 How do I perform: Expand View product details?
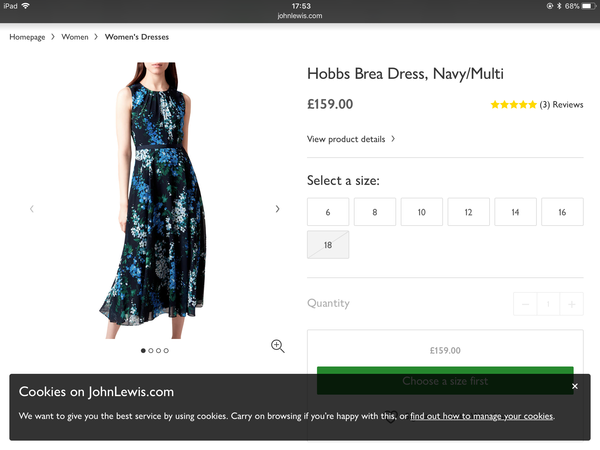point(351,139)
